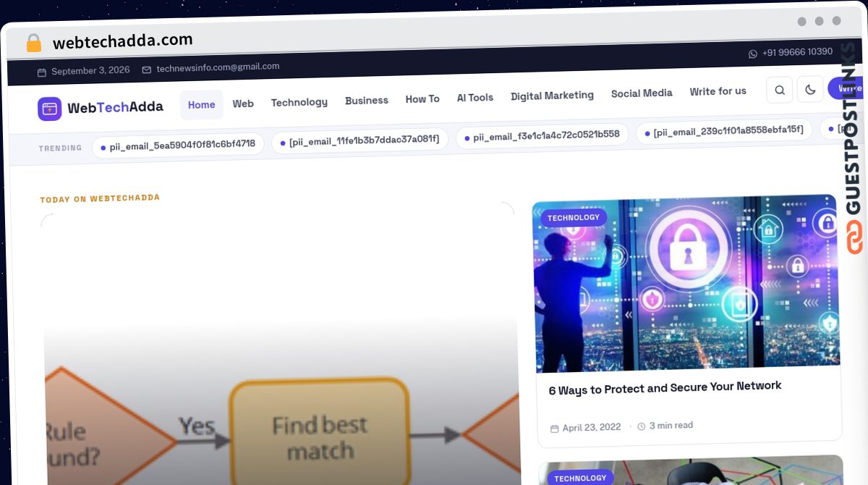
Task: Click the WebTechAdda site name text
Action: (115, 107)
